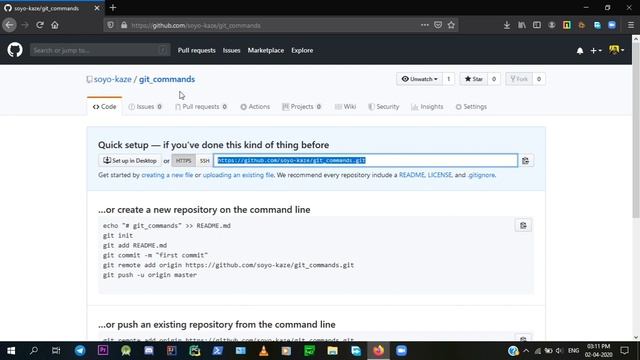
Task: Open the Firefox hamburger menu
Action: (631, 25)
